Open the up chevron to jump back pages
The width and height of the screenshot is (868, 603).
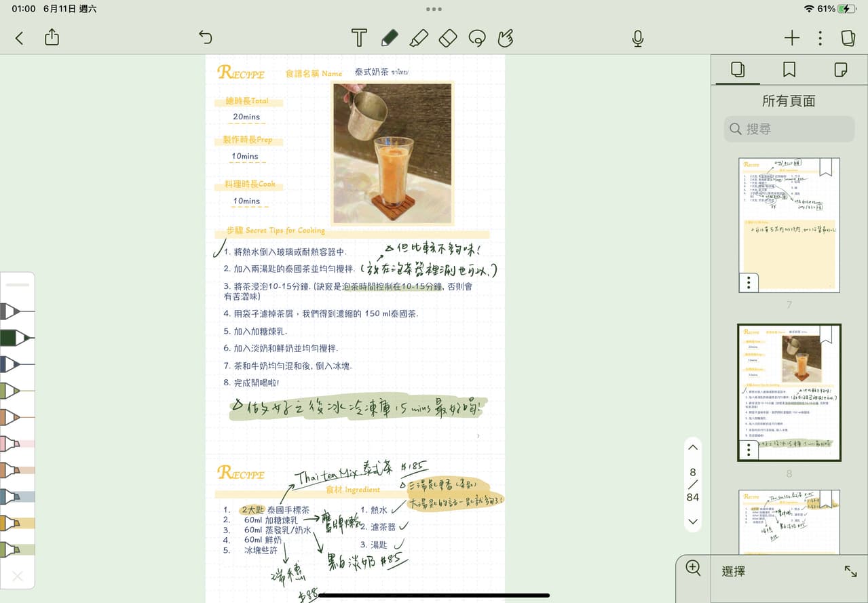coord(692,447)
